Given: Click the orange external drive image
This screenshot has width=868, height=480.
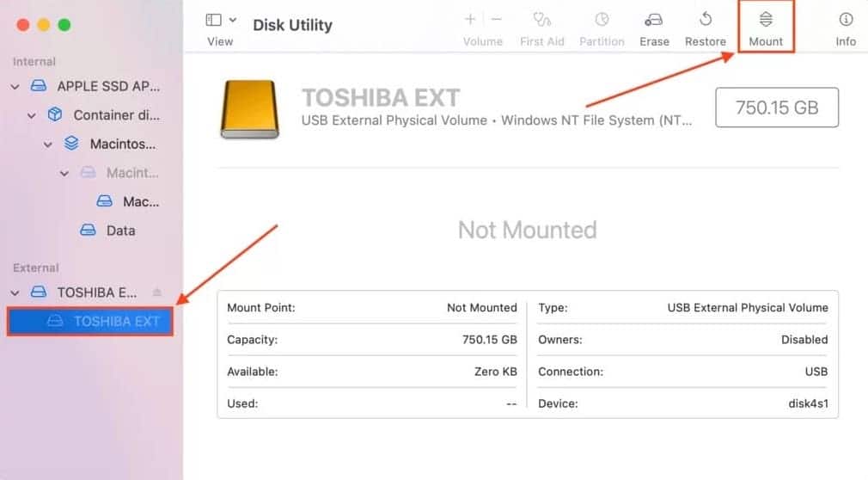Looking at the screenshot, I should click(249, 109).
